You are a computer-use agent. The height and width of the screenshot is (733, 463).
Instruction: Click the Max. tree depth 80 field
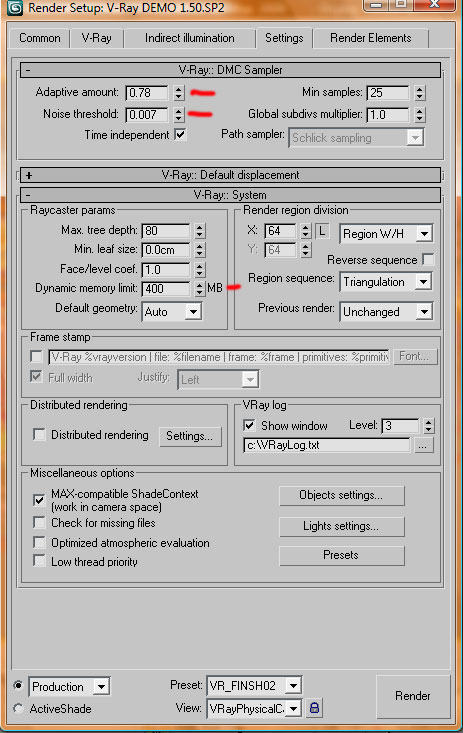point(166,230)
